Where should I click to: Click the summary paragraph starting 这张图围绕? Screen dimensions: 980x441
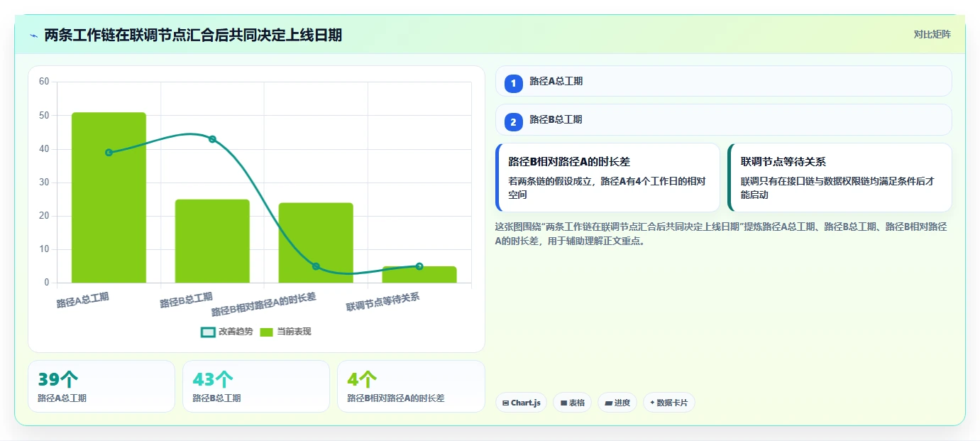click(721, 234)
